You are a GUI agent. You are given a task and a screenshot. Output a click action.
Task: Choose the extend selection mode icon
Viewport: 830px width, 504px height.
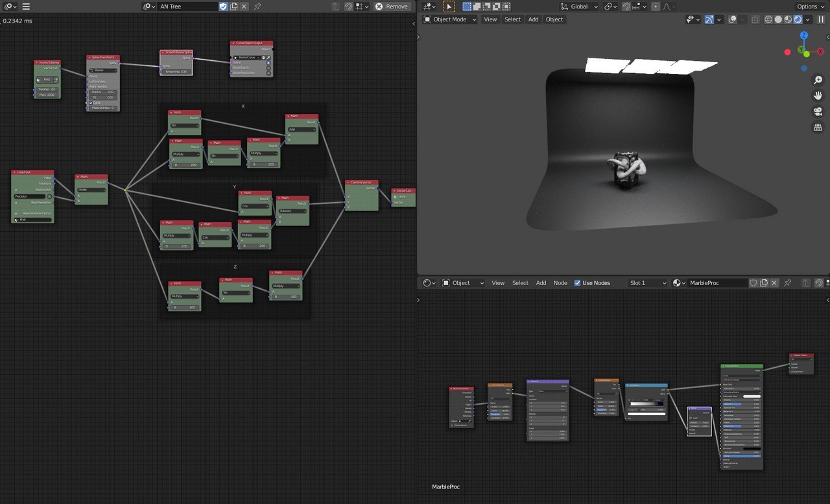476,6
